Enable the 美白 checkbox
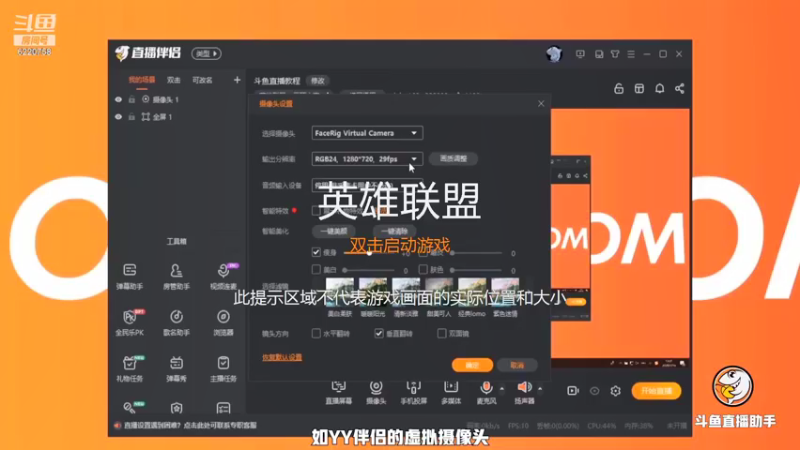Viewport: 800px width, 450px height. click(316, 269)
